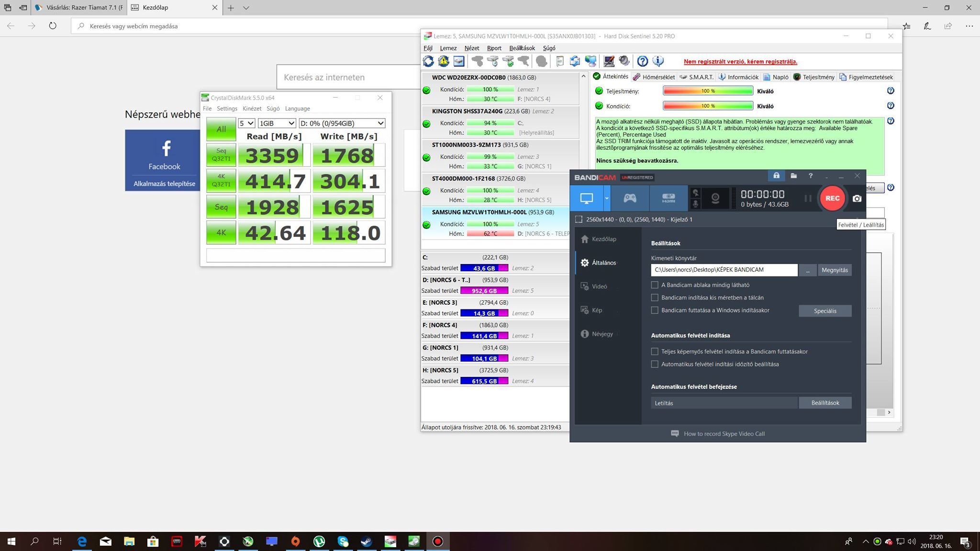This screenshot has height=551, width=980.
Task: Click the Bandicam output folder path field
Action: pyautogui.click(x=724, y=270)
